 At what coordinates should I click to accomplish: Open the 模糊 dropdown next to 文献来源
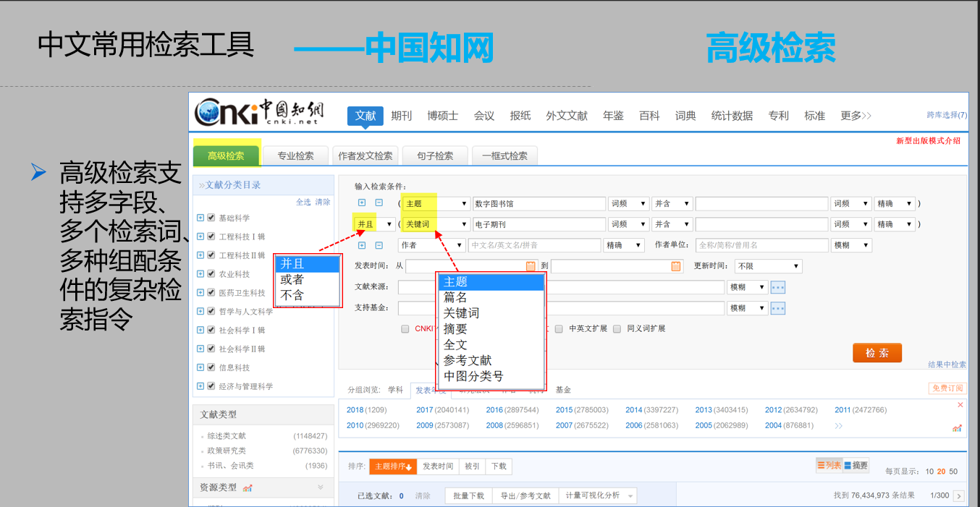click(x=747, y=287)
